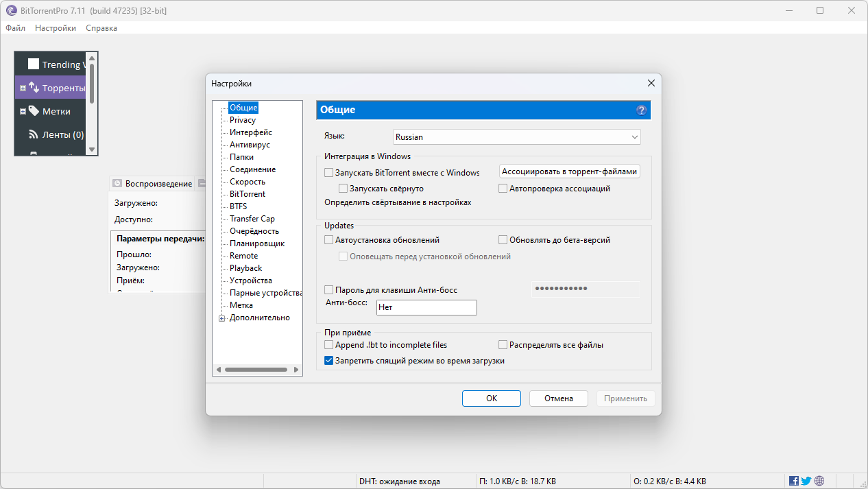The width and height of the screenshot is (868, 489).
Task: Switch to the Воспроизведение tab
Action: [152, 183]
